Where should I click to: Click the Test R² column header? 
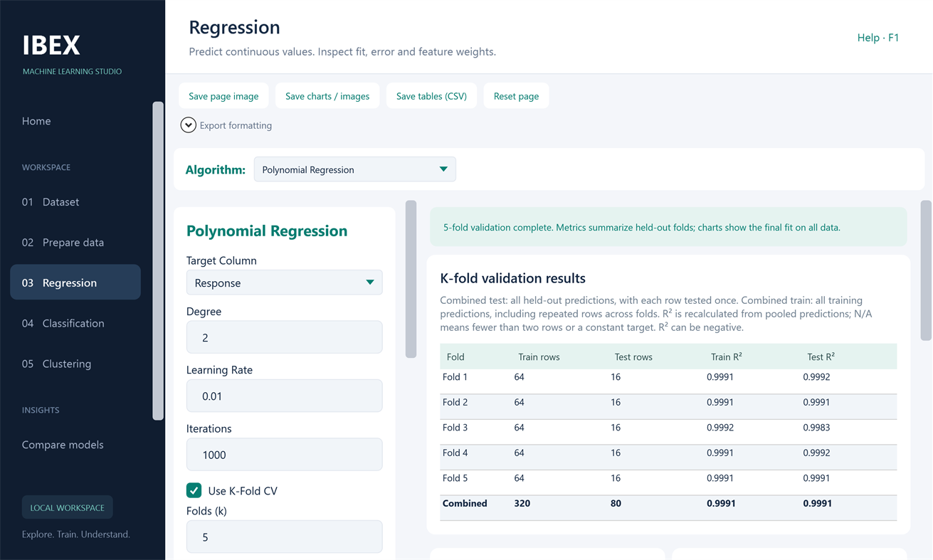pos(821,356)
